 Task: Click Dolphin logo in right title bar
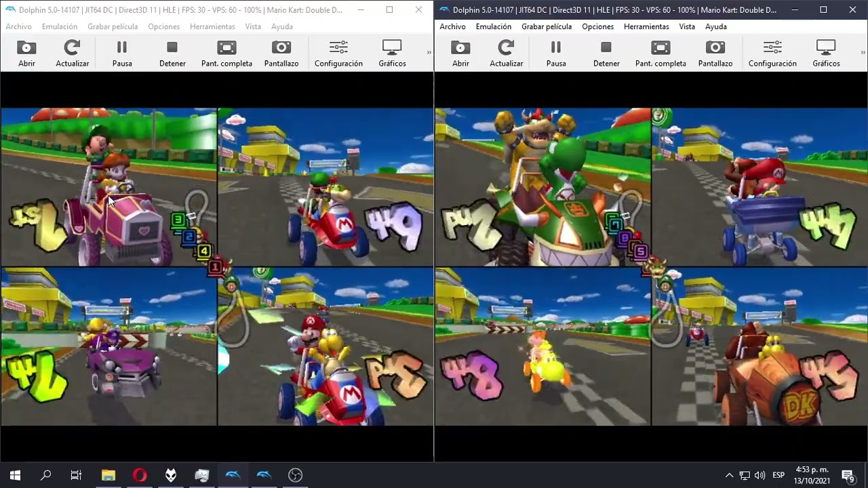tap(444, 9)
